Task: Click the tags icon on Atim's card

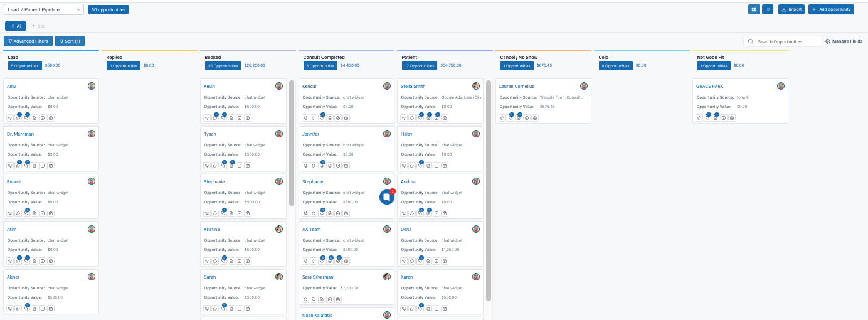Action: click(x=26, y=261)
